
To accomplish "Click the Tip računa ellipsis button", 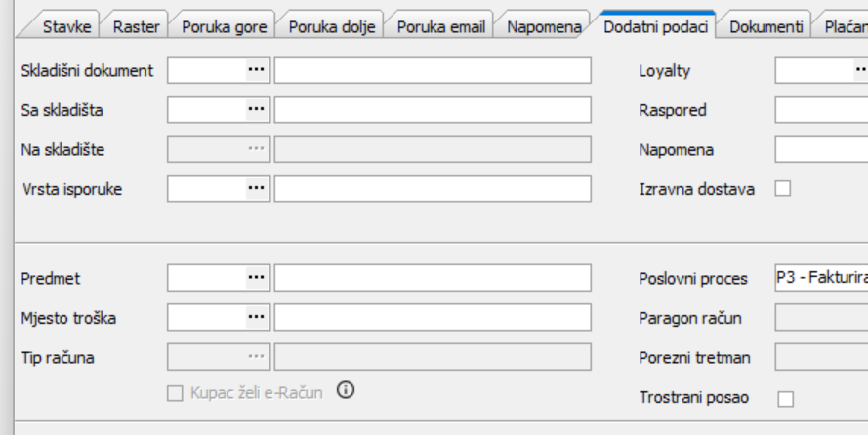I will 256,357.
